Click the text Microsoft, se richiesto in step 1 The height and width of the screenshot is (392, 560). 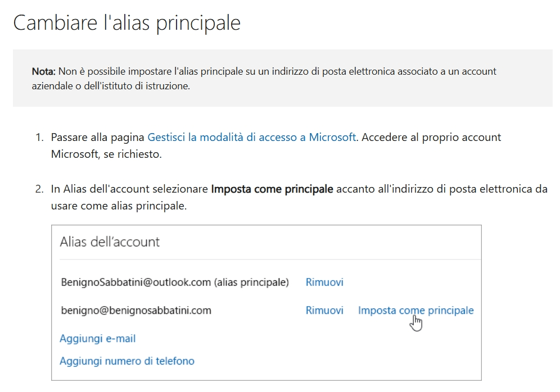pos(106,154)
